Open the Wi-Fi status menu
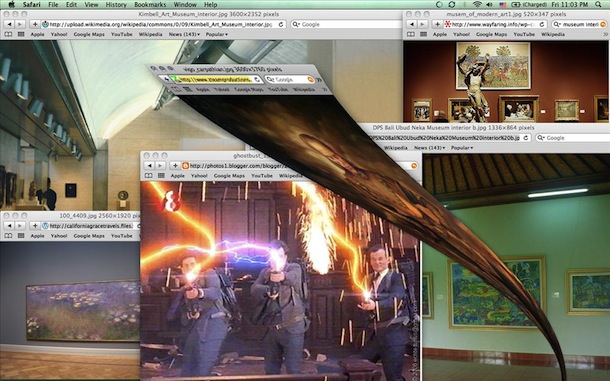610x381 pixels. 477,5
